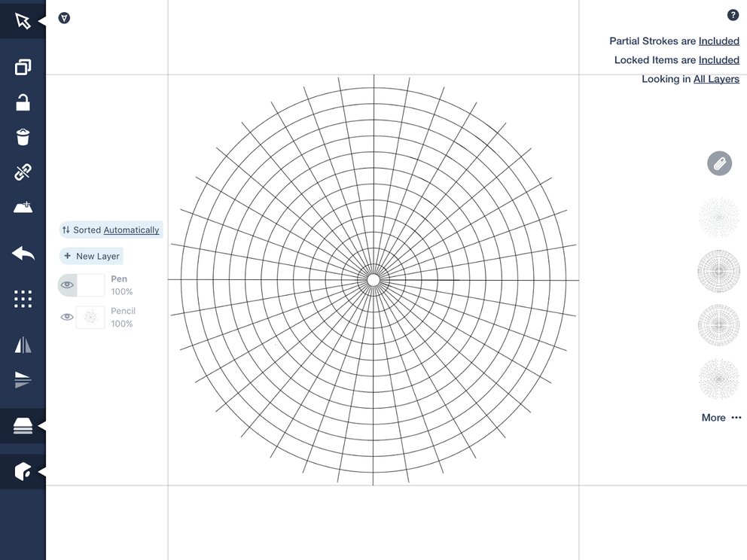747x560 pixels.
Task: Click the broken-link ungroup icon
Action: 23,172
